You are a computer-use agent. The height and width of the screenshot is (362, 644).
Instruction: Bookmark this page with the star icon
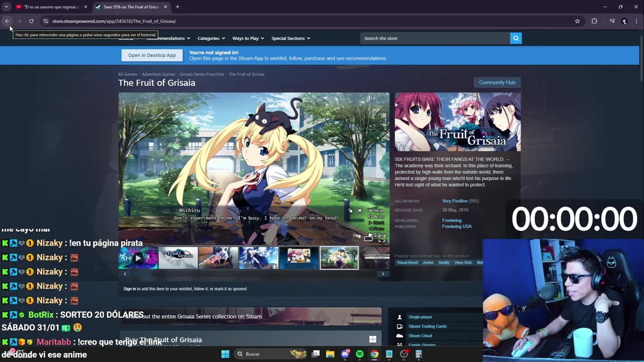pyautogui.click(x=577, y=21)
